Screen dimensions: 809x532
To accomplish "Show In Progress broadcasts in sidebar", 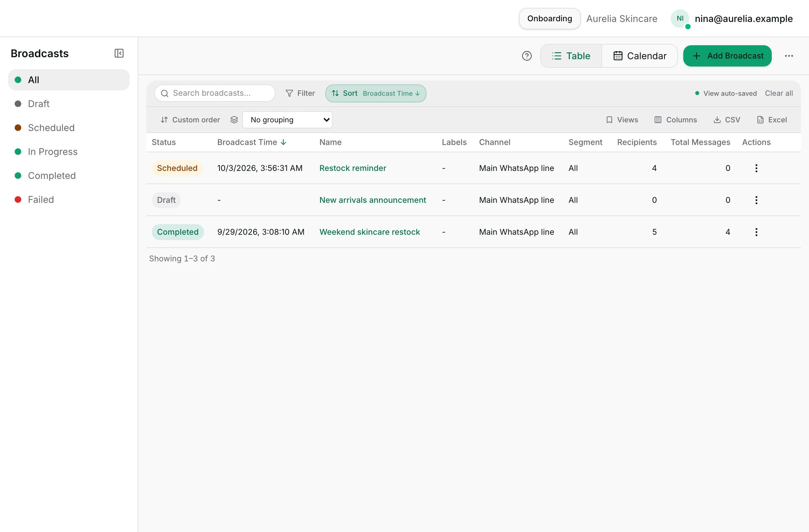I will (69, 152).
